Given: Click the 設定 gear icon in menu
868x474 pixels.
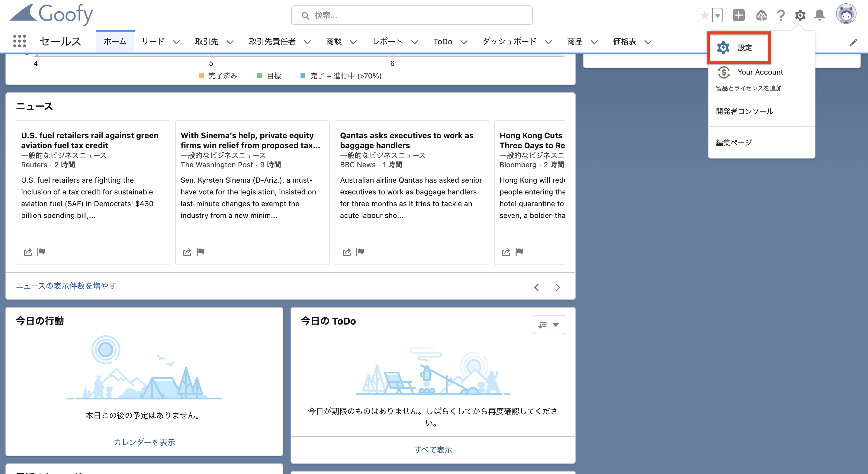Looking at the screenshot, I should [x=723, y=48].
